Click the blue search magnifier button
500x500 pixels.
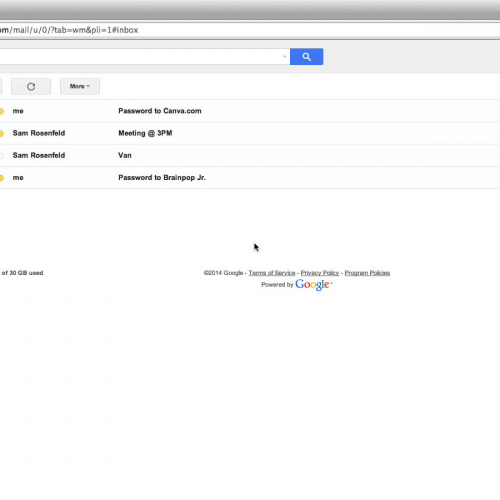coord(306,57)
